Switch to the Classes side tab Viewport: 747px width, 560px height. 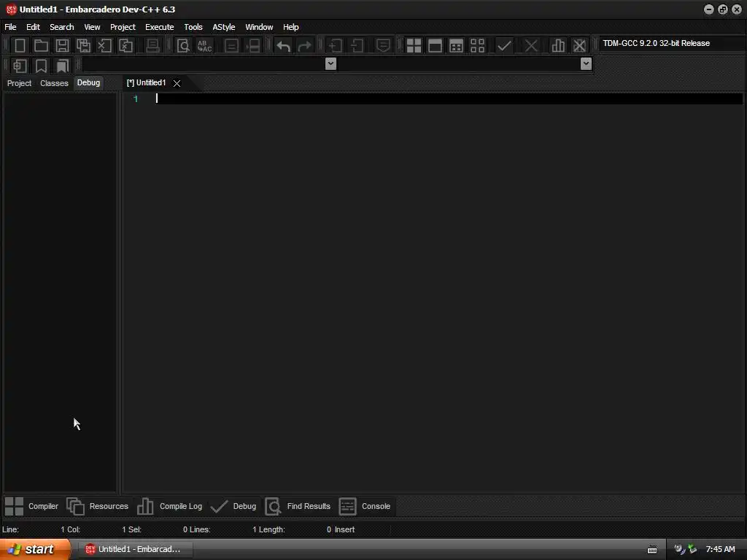tap(54, 83)
